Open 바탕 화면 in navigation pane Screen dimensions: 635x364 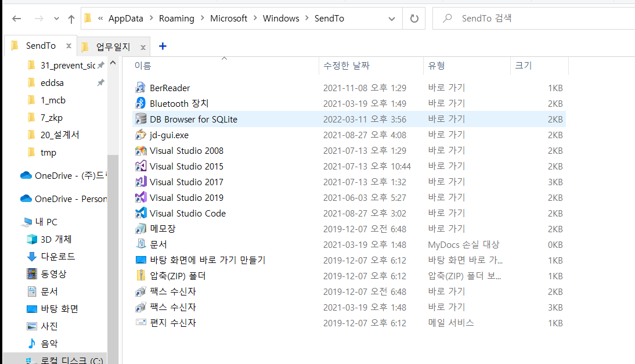(x=52, y=309)
